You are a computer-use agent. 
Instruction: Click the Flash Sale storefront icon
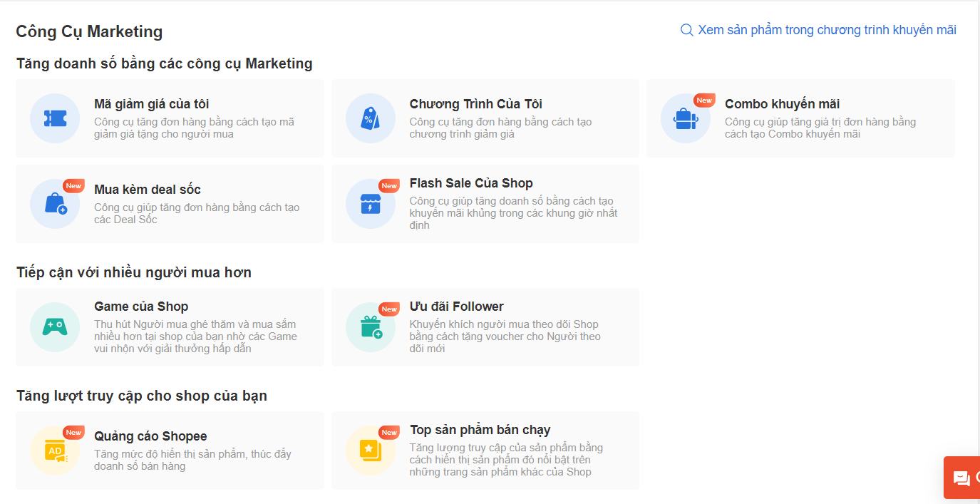click(370, 204)
